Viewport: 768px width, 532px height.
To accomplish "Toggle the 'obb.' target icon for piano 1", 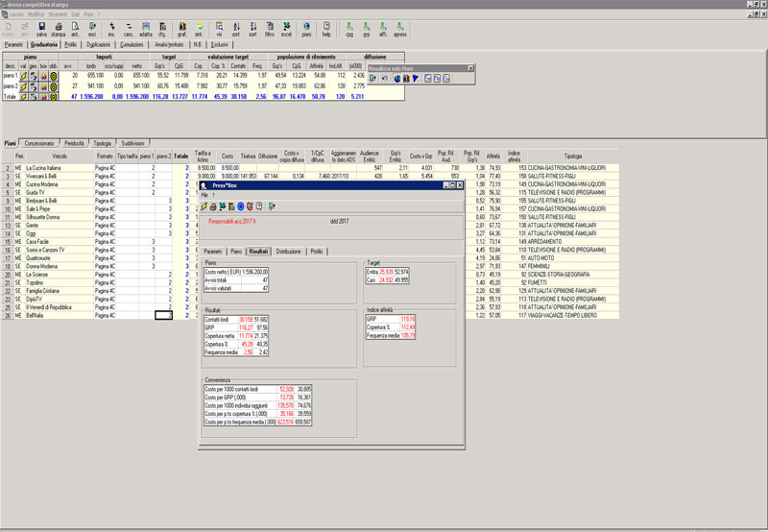I will coord(54,74).
